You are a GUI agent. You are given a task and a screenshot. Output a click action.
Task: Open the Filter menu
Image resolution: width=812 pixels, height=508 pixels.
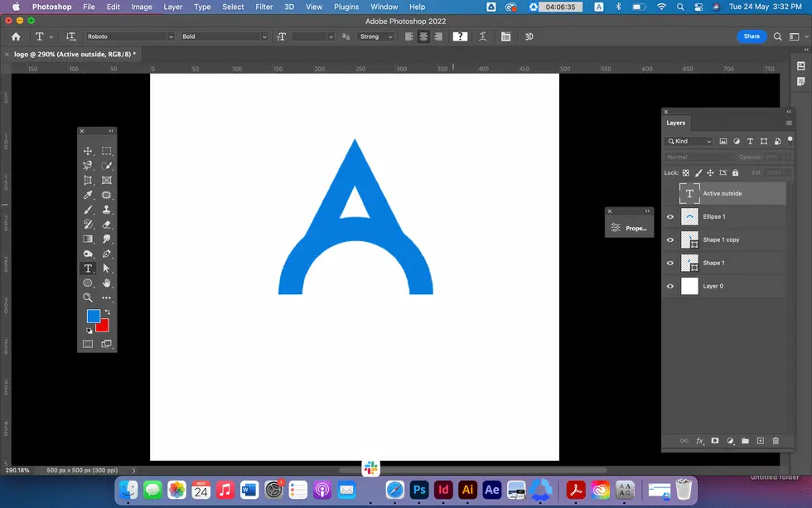pyautogui.click(x=263, y=7)
